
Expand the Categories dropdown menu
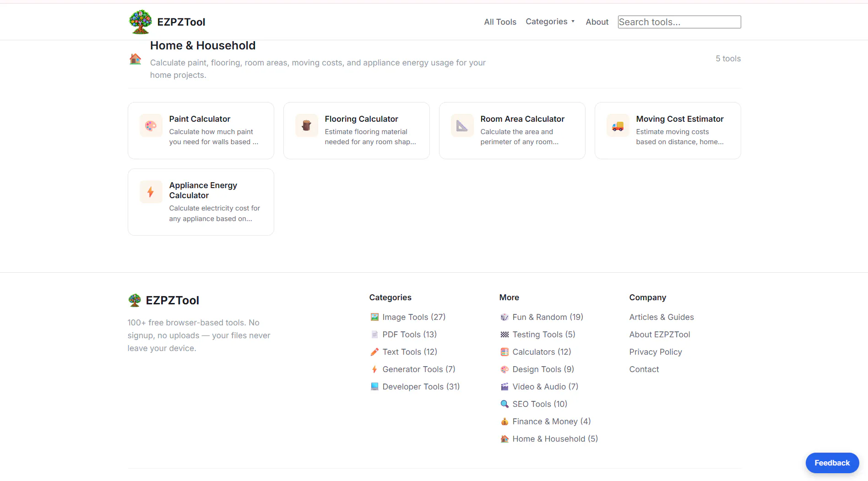click(550, 22)
